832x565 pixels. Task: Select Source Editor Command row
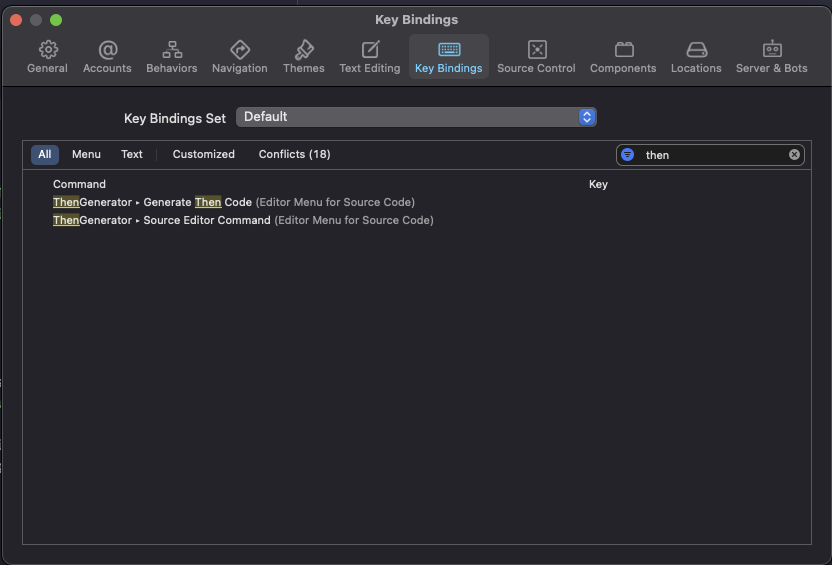click(417, 220)
